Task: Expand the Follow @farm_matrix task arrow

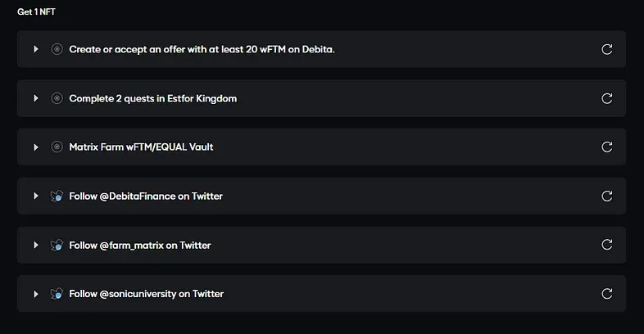Action: click(x=36, y=245)
